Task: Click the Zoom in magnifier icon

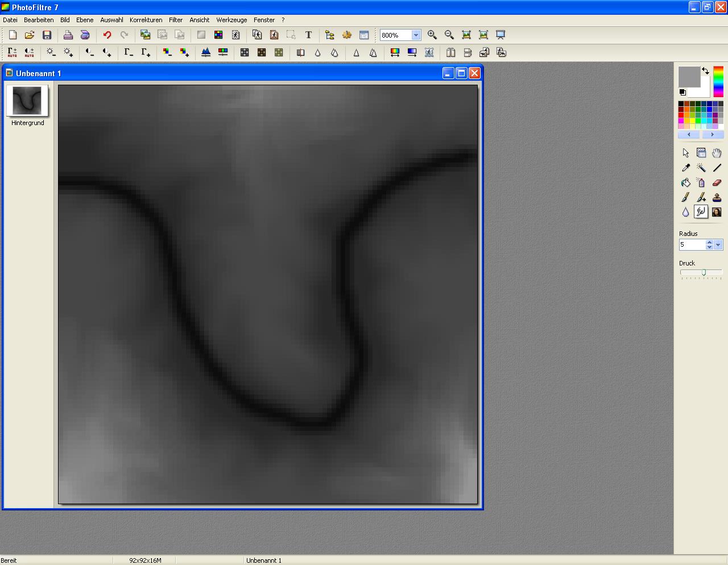Action: pos(432,35)
